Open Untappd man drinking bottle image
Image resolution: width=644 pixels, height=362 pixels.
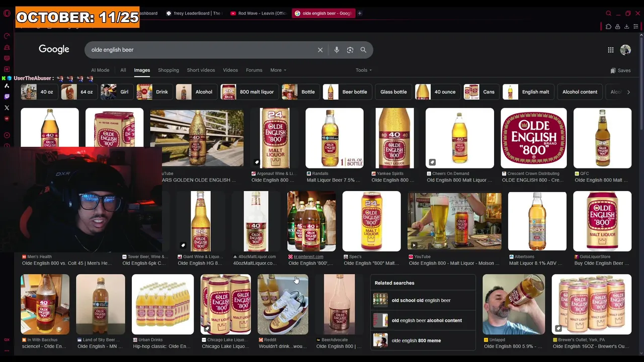click(514, 304)
